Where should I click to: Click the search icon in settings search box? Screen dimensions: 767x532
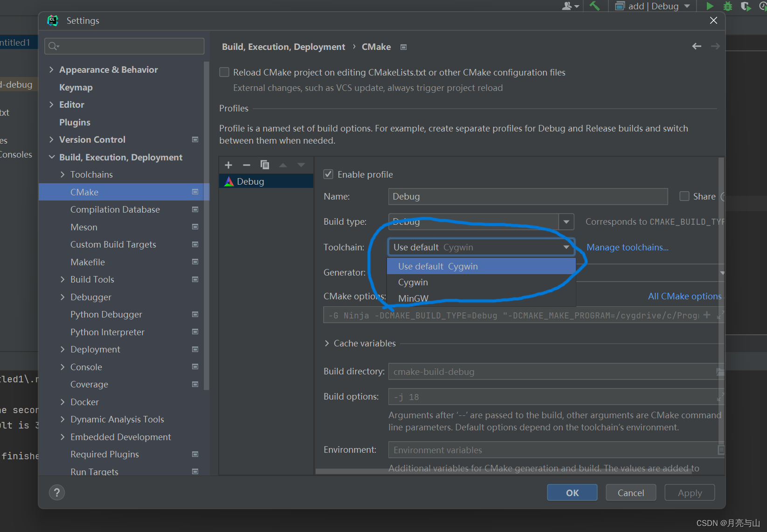tap(54, 46)
